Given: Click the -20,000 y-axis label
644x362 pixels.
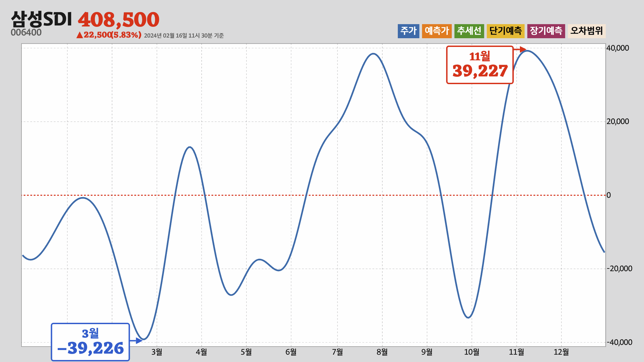Looking at the screenshot, I should click(x=619, y=268).
